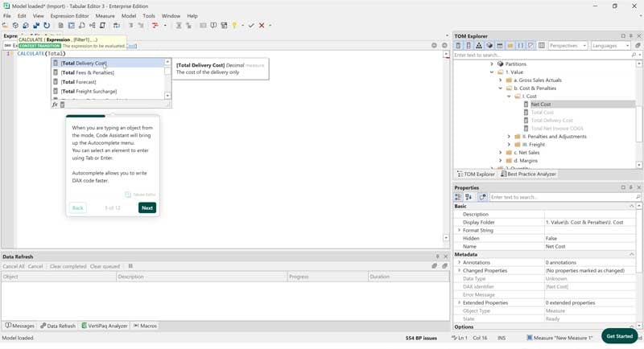Toggle show columns in TOM Explorer toolbar
This screenshot has height=349, width=644.
point(469,46)
